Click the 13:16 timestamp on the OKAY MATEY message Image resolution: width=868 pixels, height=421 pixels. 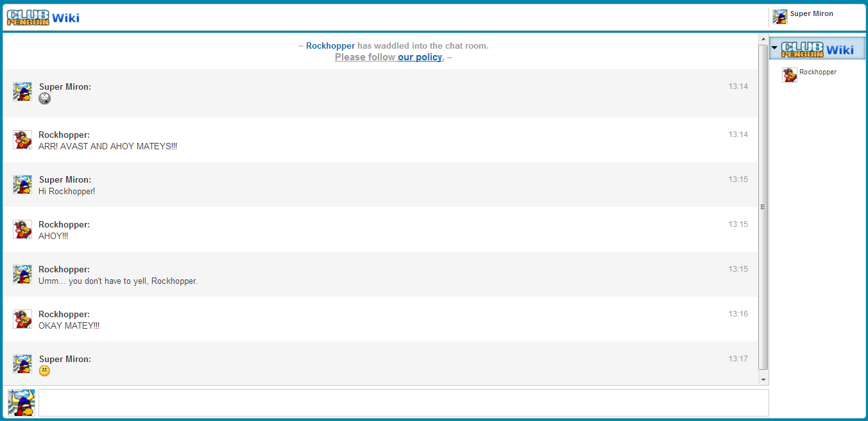[x=738, y=314]
